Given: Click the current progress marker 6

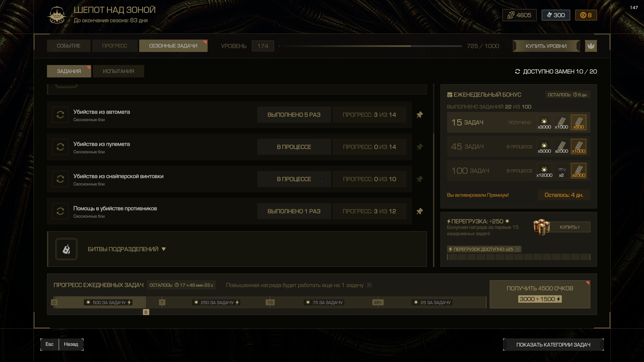Looking at the screenshot, I should [x=146, y=312].
